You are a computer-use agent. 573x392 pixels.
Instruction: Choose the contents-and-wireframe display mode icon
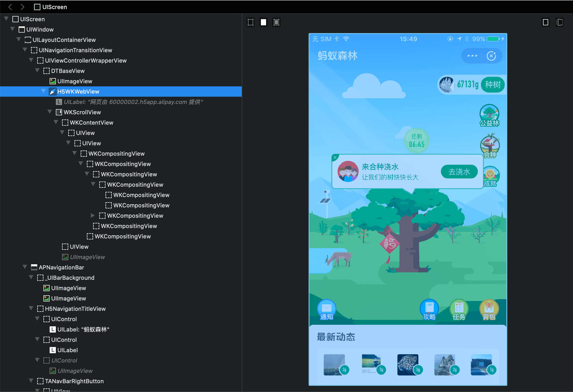coord(276,22)
